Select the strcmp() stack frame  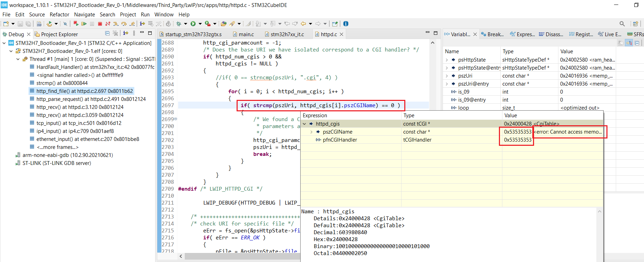[62, 83]
